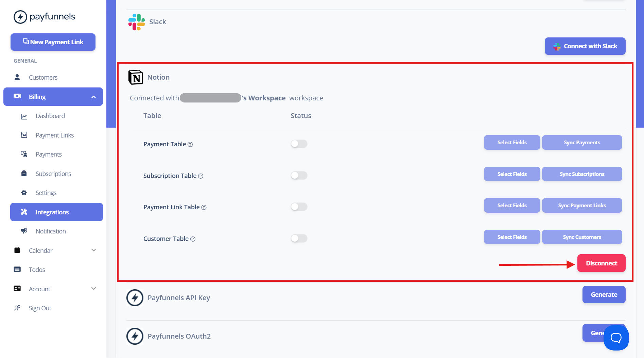
Task: Open help tooltip for Payment Table
Action: (x=190, y=144)
